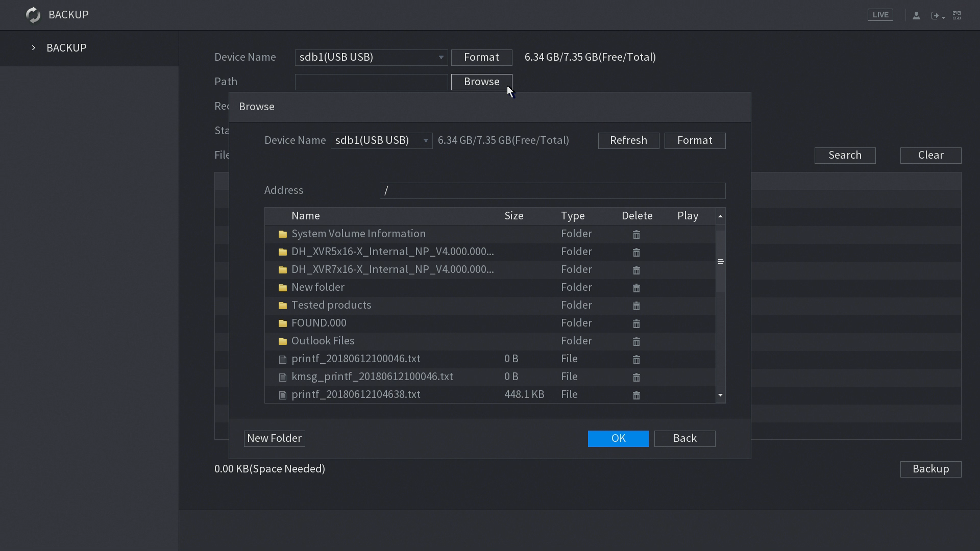The height and width of the screenshot is (551, 980).
Task: Open the FOUND.000 folder
Action: [318, 323]
